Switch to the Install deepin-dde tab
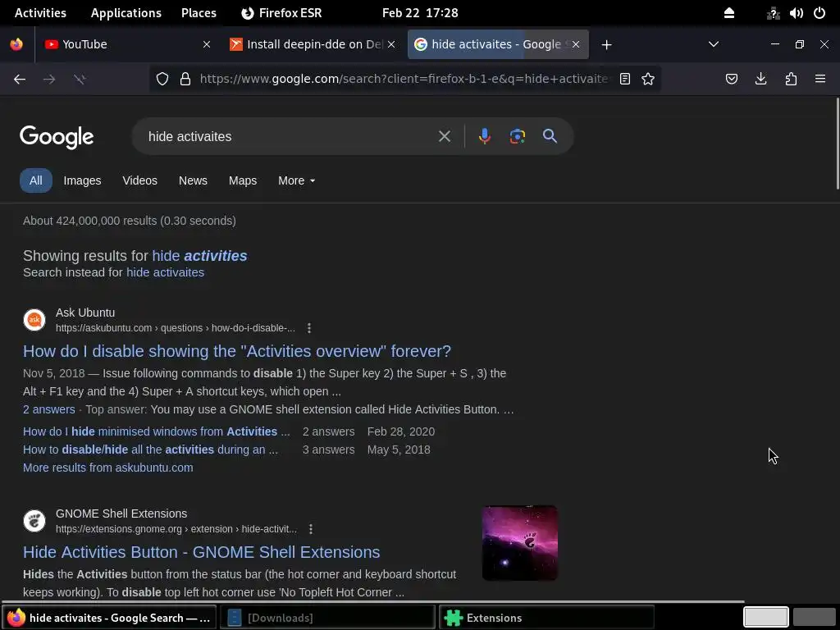Image resolution: width=840 pixels, height=630 pixels. click(311, 44)
